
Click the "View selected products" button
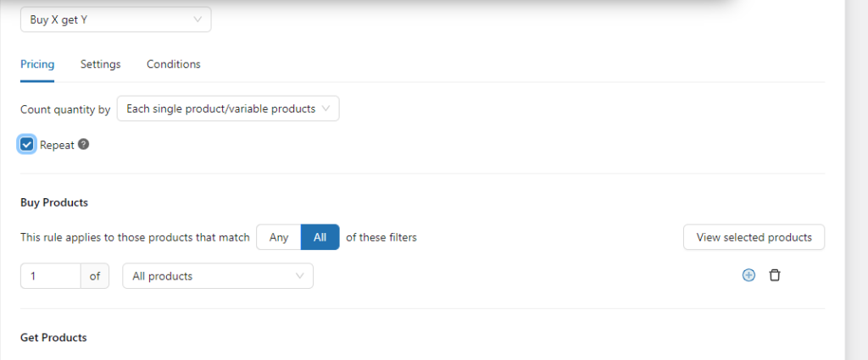754,237
